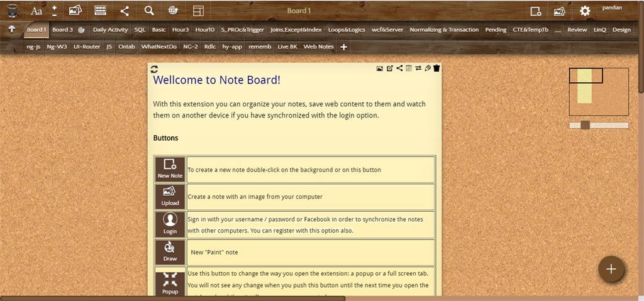Viewport: 644px width, 301px height.
Task: Upload image note from top-right icon
Action: click(x=559, y=11)
